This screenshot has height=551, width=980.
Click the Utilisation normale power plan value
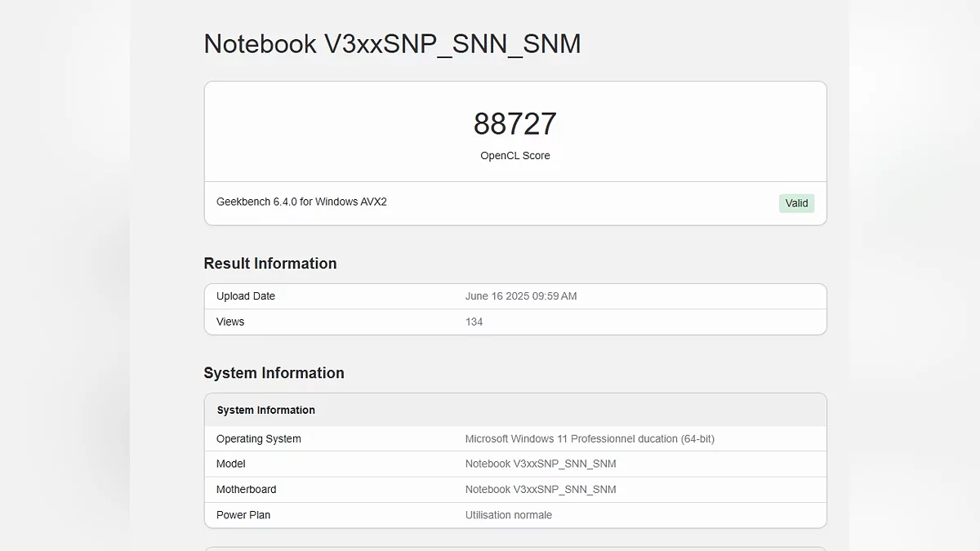tap(509, 515)
